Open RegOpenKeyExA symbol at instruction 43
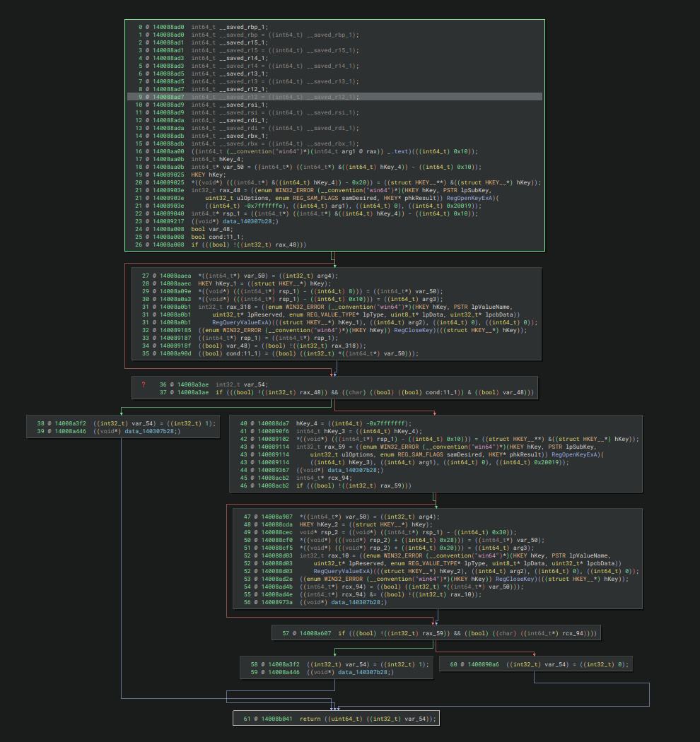700x742 pixels. [576, 455]
